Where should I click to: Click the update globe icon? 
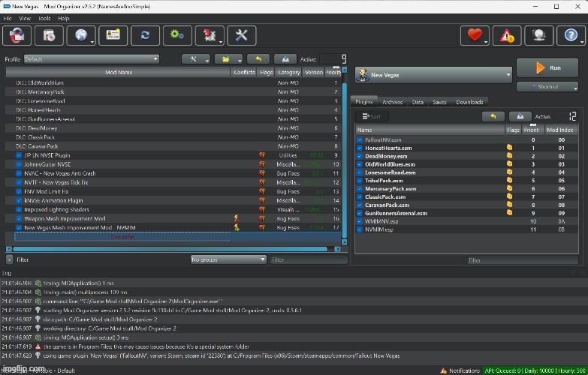tap(539, 35)
